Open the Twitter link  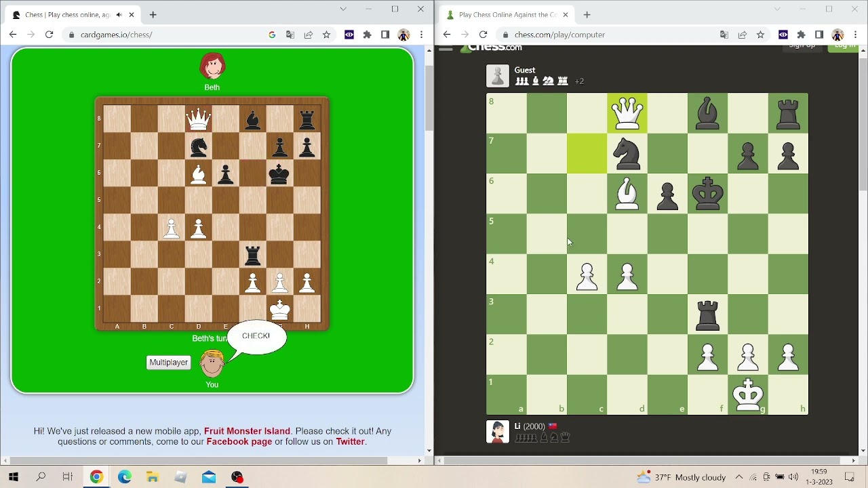point(351,441)
